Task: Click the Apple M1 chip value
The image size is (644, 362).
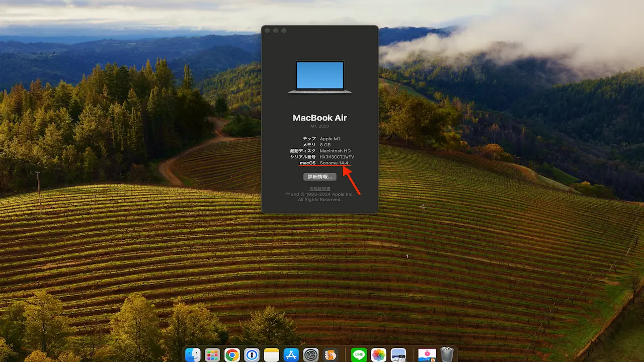Action: click(330, 139)
